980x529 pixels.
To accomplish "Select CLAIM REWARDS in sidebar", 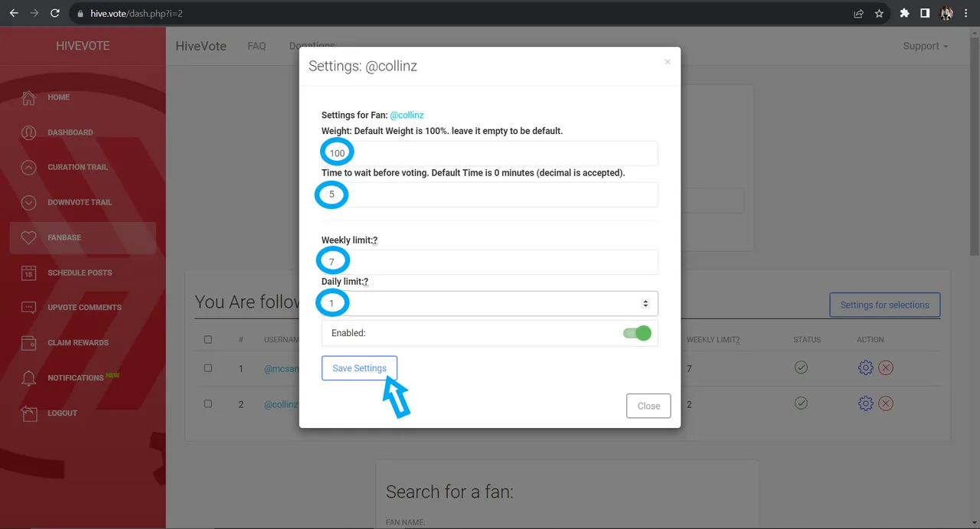I will click(x=78, y=342).
